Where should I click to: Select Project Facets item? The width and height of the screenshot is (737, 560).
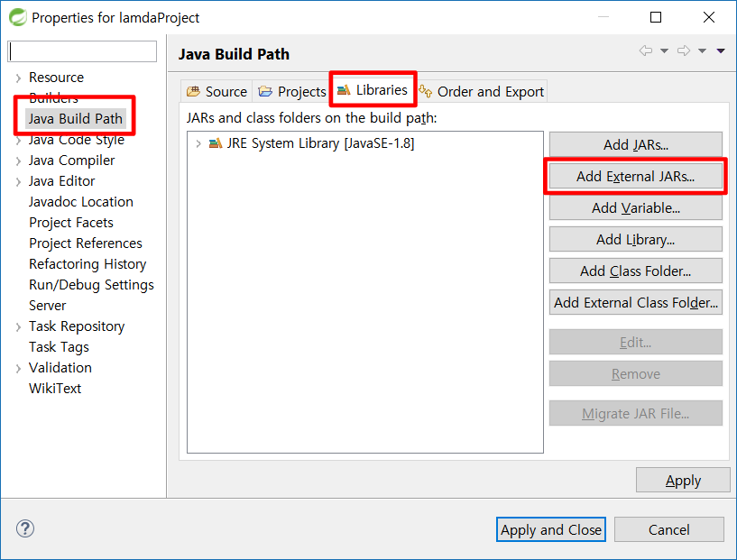pyautogui.click(x=71, y=222)
